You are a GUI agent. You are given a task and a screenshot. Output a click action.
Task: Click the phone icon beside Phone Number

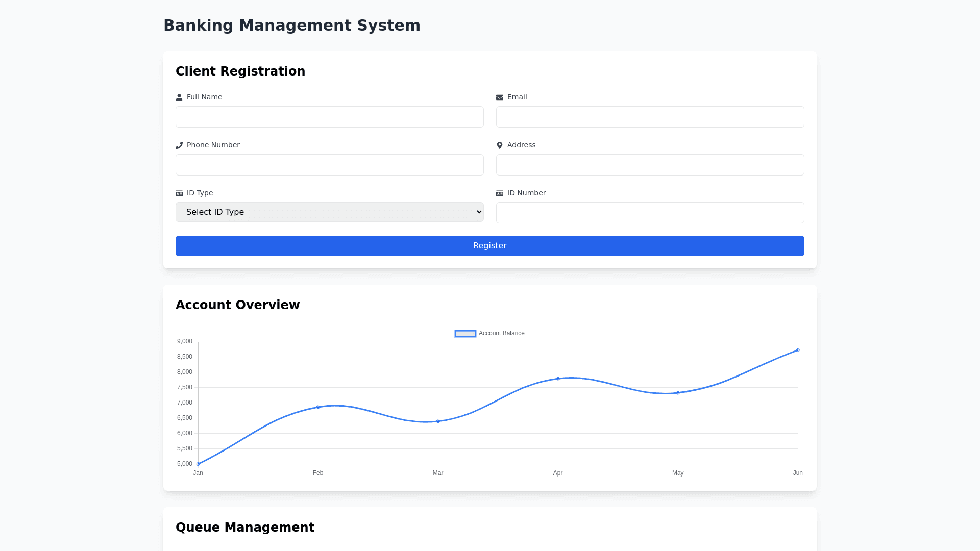[179, 145]
